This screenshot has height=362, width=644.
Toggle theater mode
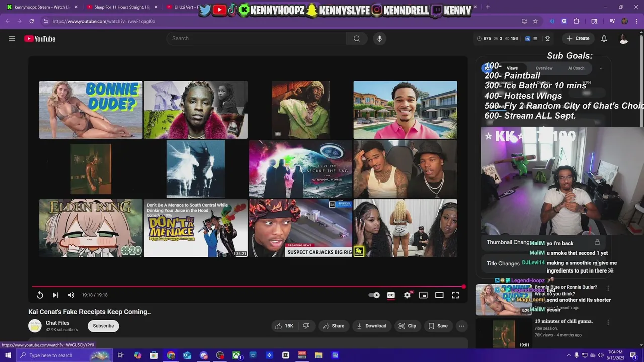439,295
